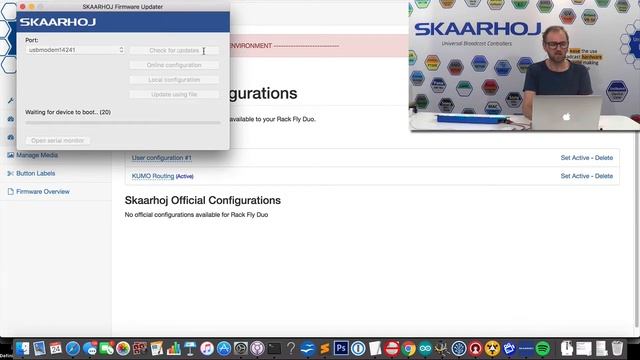Click Delete for User configuration #1
This screenshot has height=360, width=640.
pyautogui.click(x=604, y=158)
